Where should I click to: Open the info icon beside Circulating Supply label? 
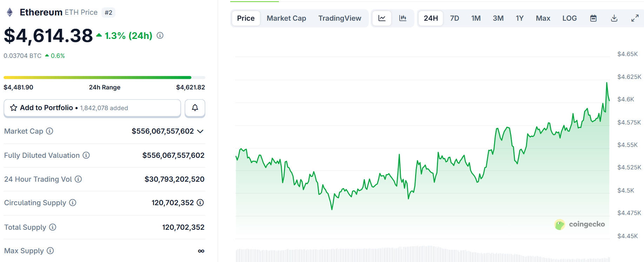pos(73,202)
